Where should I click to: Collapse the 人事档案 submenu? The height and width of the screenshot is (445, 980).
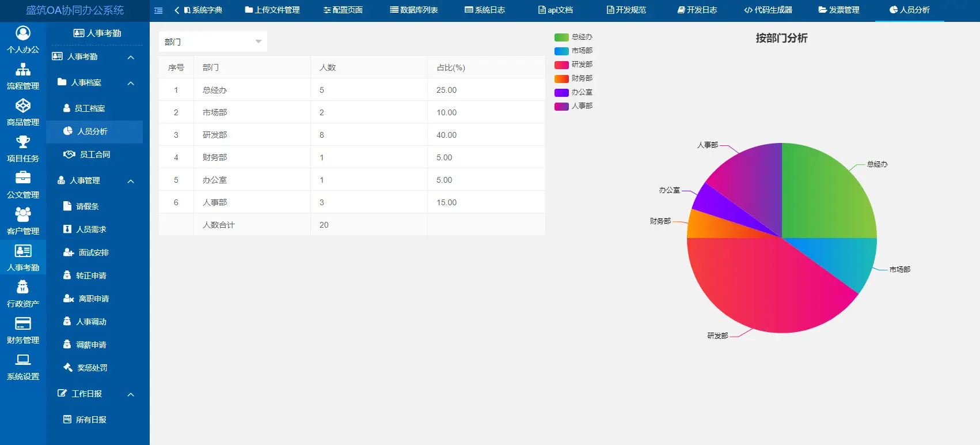tap(131, 83)
